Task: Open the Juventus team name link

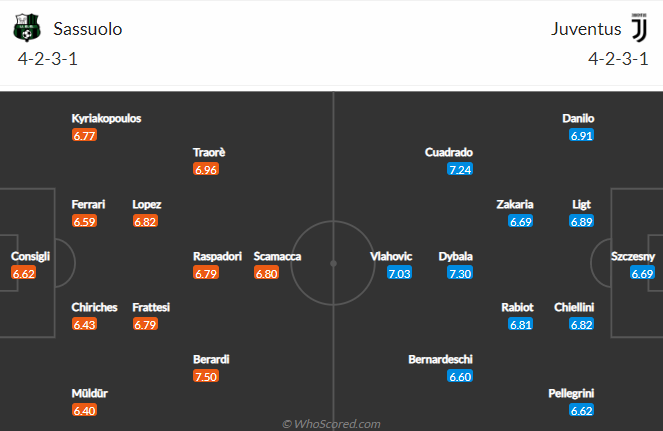Action: tap(586, 29)
